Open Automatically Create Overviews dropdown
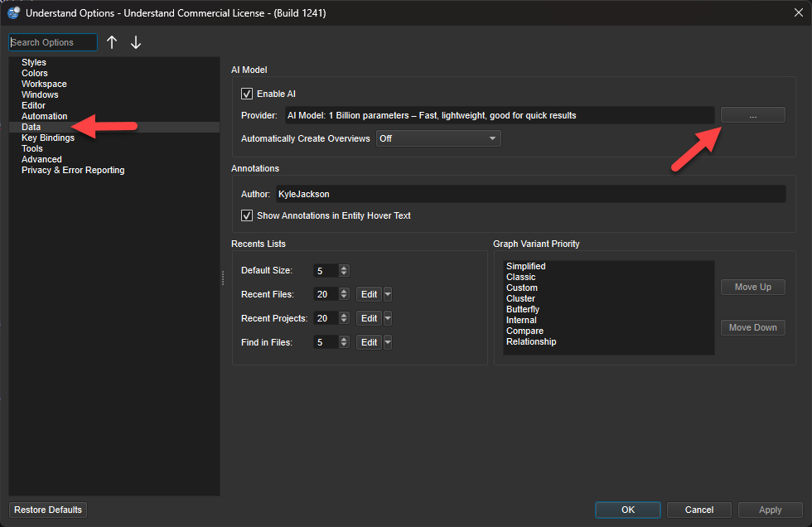 (x=438, y=138)
